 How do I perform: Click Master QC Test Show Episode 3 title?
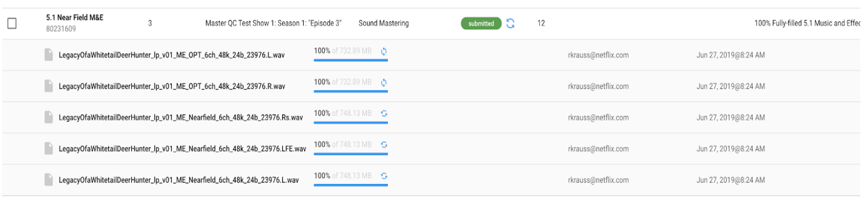pyautogui.click(x=273, y=23)
